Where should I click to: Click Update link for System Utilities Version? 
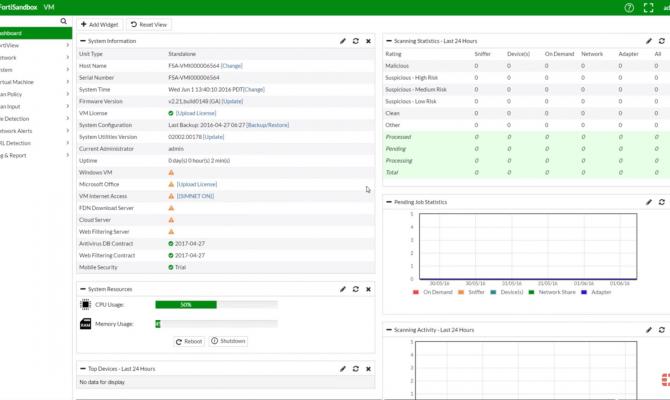[214, 137]
